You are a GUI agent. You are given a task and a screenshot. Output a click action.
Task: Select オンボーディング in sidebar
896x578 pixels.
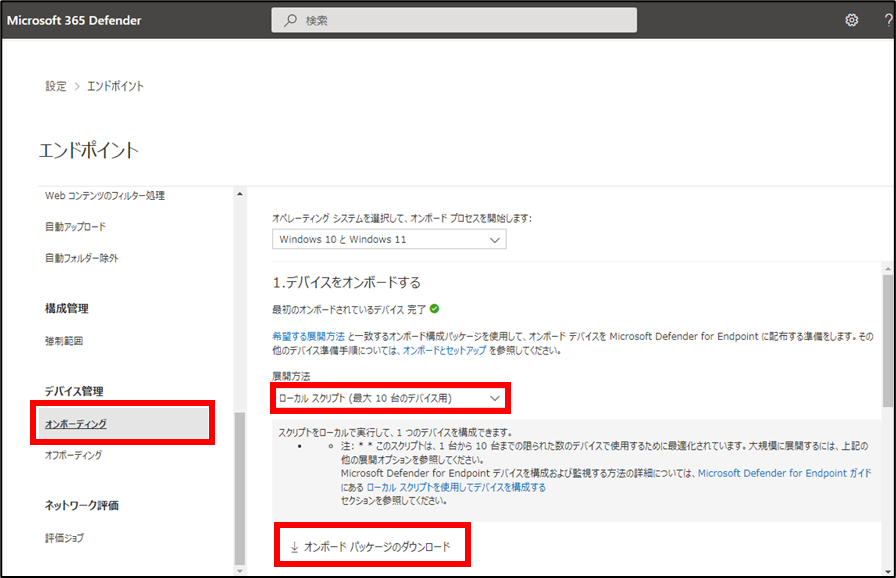point(122,423)
